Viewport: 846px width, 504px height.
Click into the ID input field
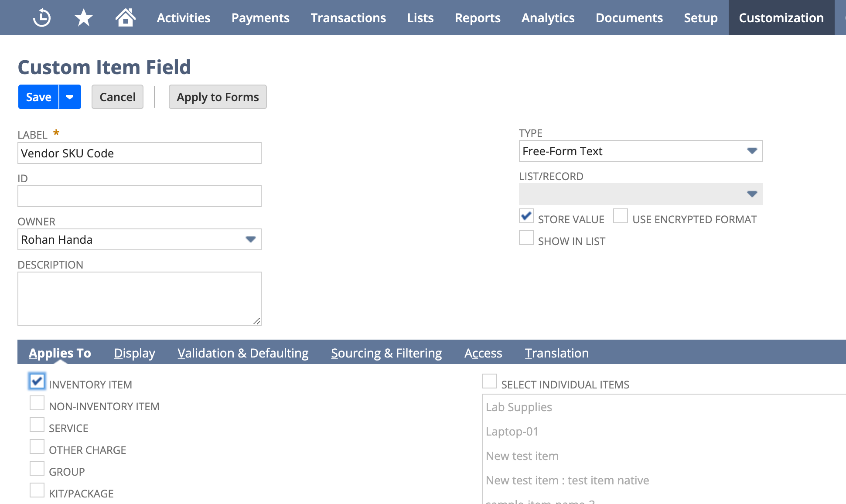(x=140, y=196)
